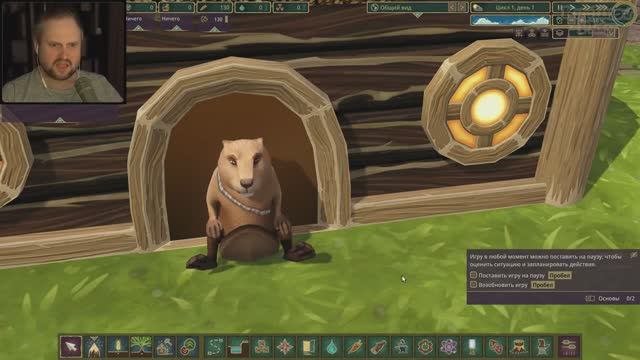Select the tent-shaped tool in the bottom toolbar
Screen dimensions: 640x360
click(x=94, y=347)
